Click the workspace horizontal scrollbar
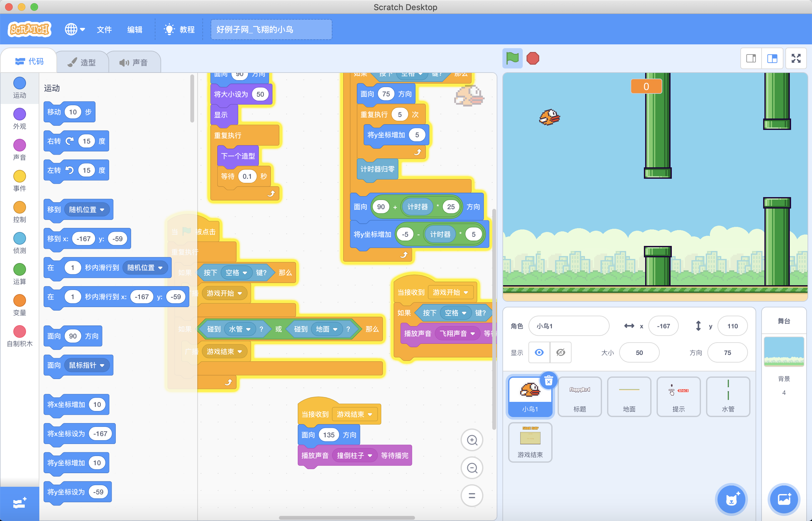This screenshot has width=812, height=521. tap(347, 518)
